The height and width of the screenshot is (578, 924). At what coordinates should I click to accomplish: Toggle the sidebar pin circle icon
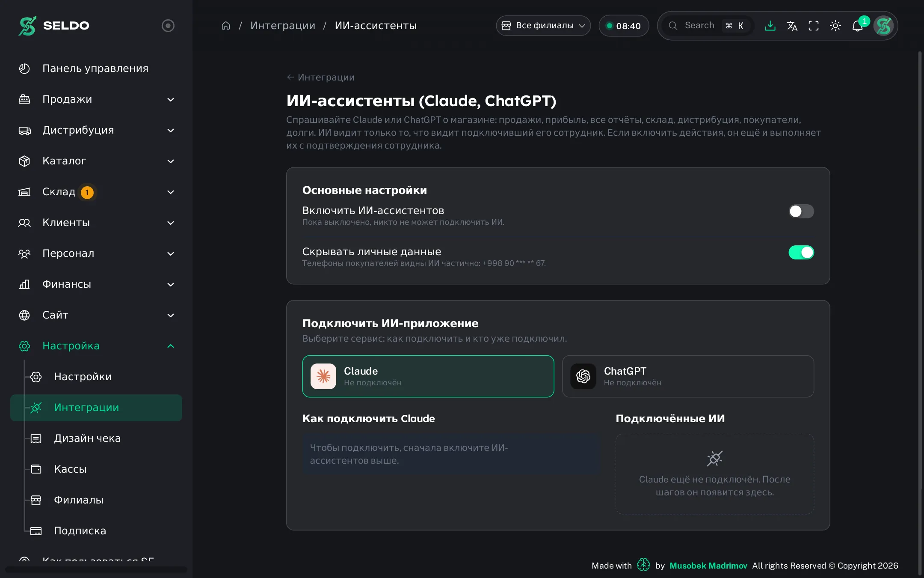[x=168, y=26]
